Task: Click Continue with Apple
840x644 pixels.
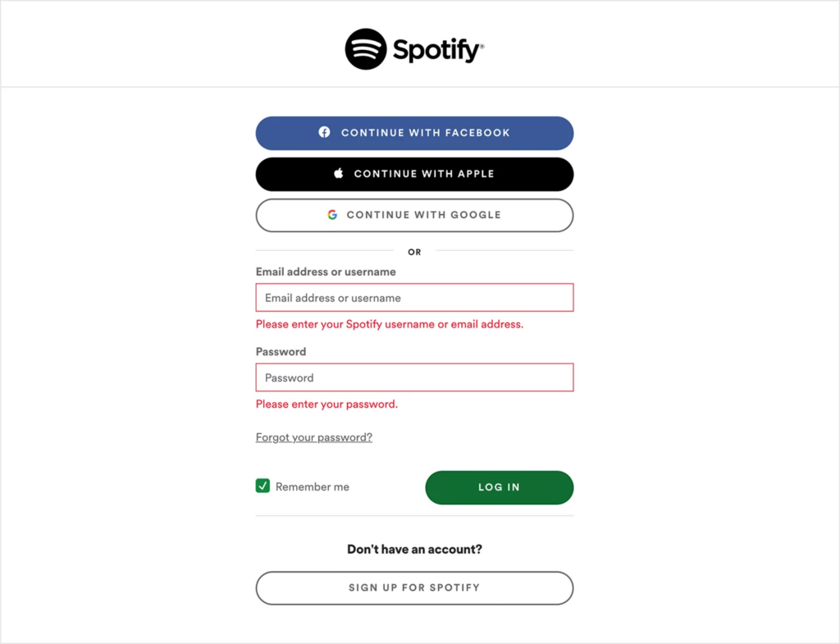Action: pos(414,173)
